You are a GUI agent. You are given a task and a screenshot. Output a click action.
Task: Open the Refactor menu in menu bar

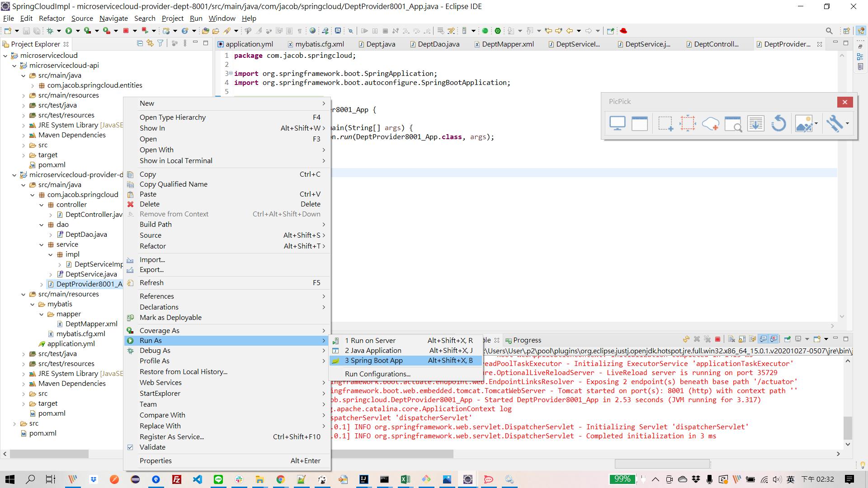point(52,19)
